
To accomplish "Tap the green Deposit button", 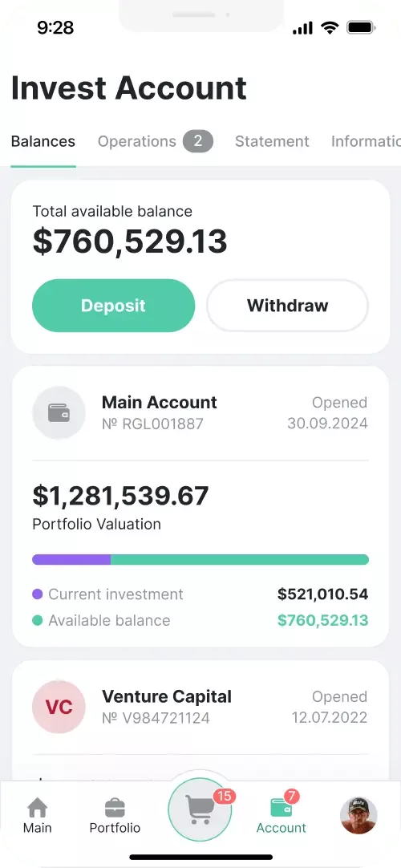I will point(113,306).
